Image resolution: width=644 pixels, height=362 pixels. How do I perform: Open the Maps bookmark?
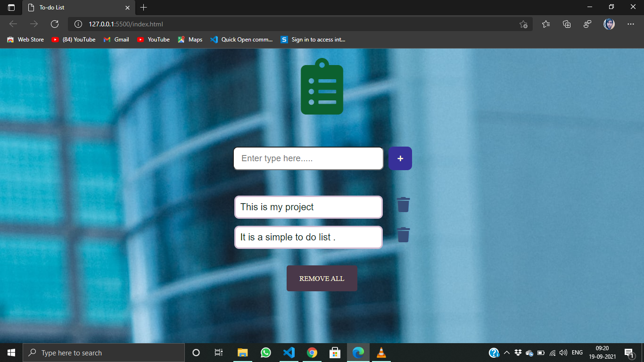coord(190,40)
